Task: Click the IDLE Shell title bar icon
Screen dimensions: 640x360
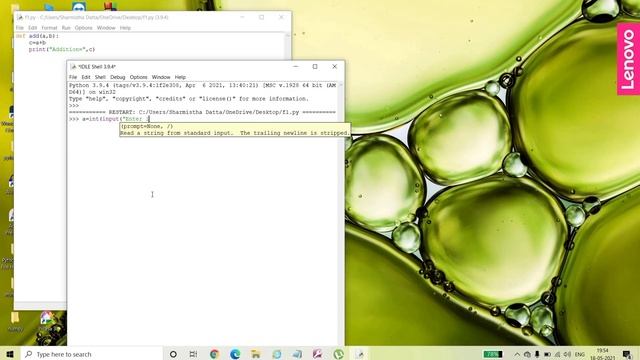Action: tap(73, 67)
